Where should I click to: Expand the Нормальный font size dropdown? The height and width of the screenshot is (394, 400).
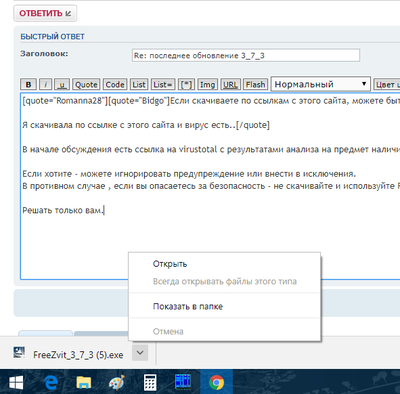321,84
